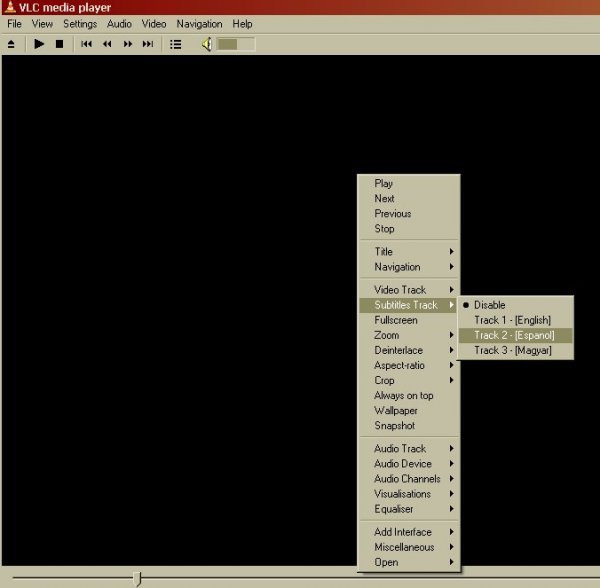Screen dimensions: 600x588
Task: Click the fast forward icon
Action: (128, 44)
